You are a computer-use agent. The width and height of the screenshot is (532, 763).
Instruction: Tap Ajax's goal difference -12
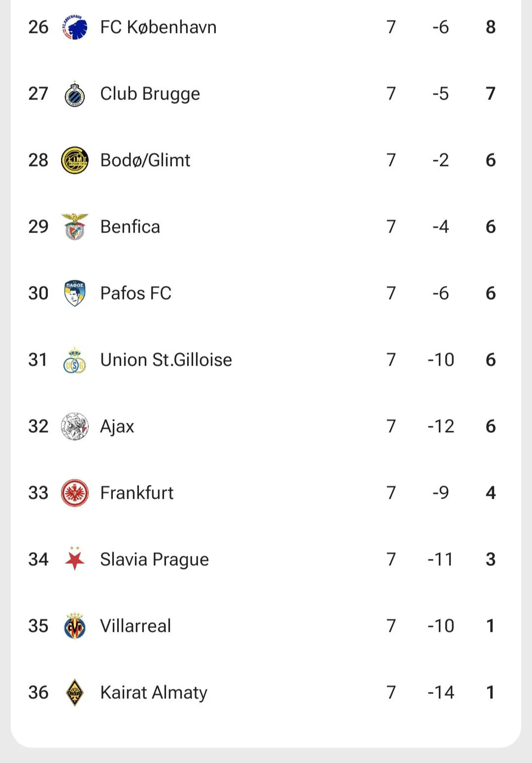coord(440,426)
